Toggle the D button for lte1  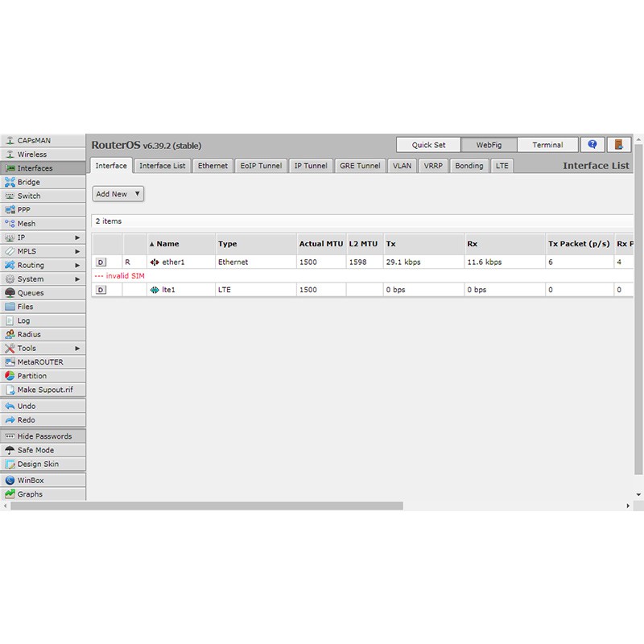point(101,290)
